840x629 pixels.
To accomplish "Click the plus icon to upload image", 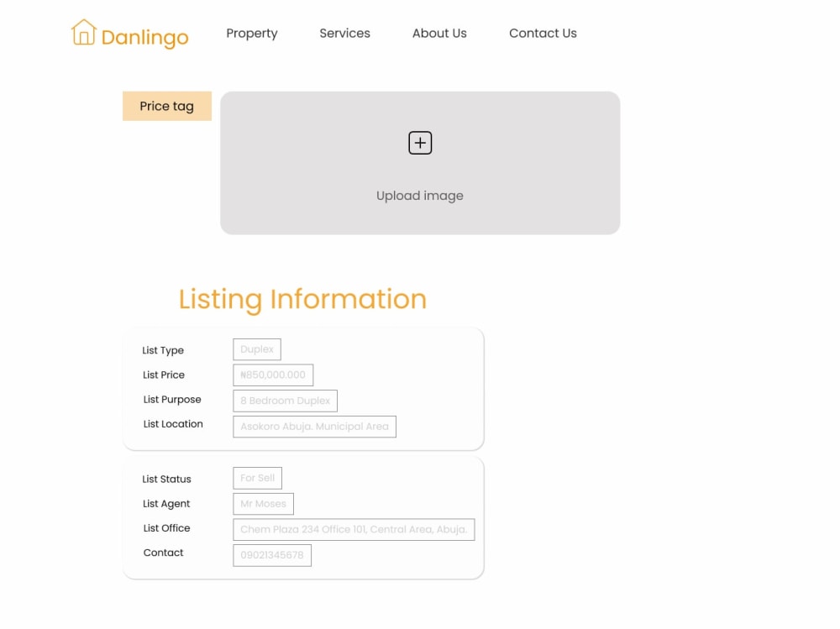I will (420, 142).
